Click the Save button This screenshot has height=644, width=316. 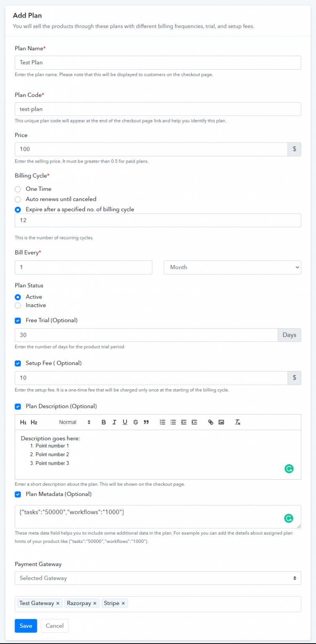[26, 626]
